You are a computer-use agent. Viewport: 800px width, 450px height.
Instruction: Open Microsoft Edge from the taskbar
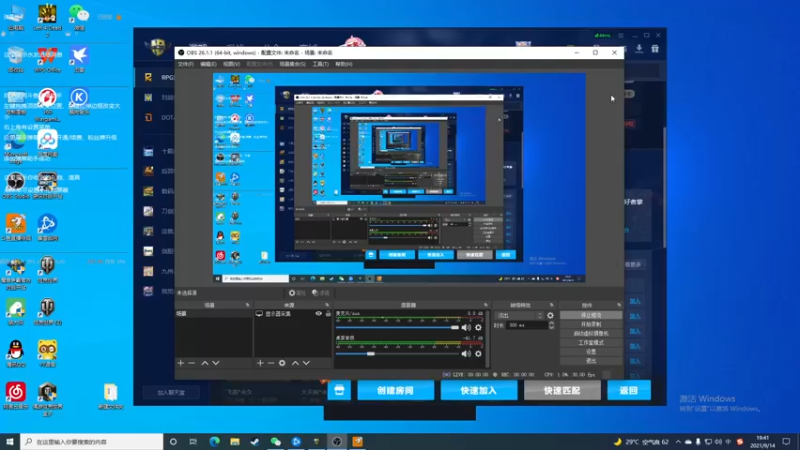[x=214, y=441]
